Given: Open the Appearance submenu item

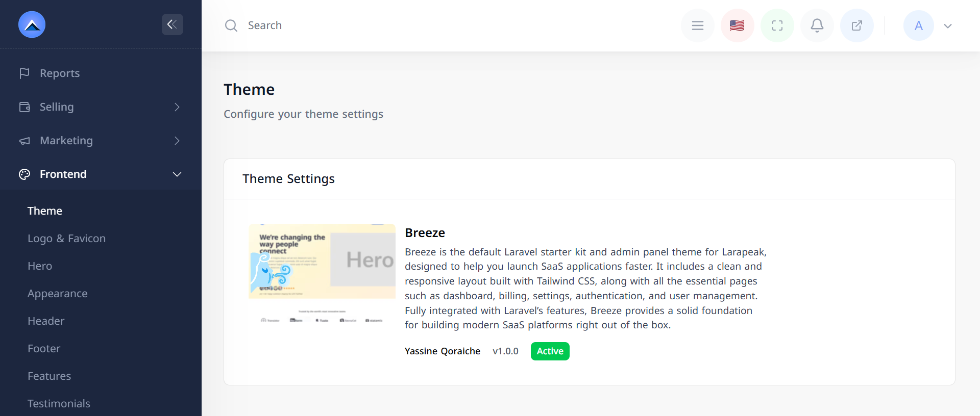Looking at the screenshot, I should pyautogui.click(x=58, y=294).
